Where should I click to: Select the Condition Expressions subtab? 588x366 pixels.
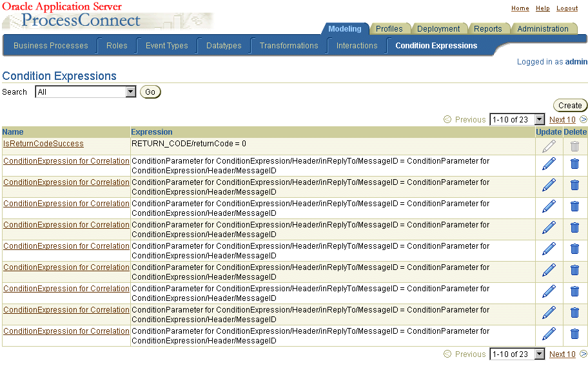(x=436, y=45)
